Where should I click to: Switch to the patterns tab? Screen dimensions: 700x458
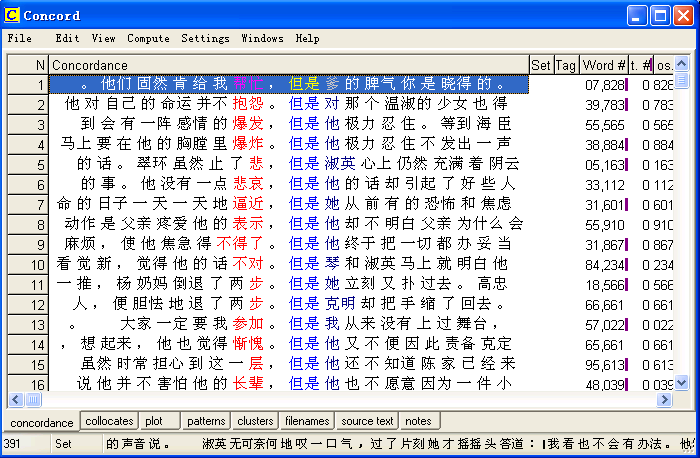pos(206,421)
